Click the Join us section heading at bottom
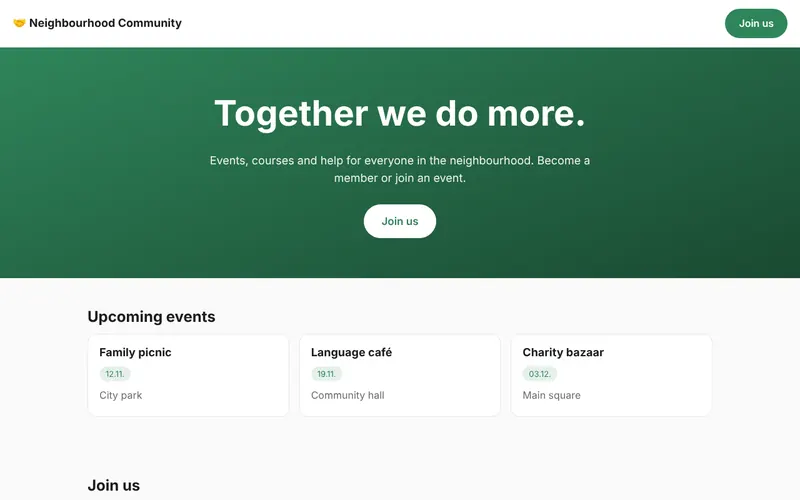 click(x=113, y=485)
